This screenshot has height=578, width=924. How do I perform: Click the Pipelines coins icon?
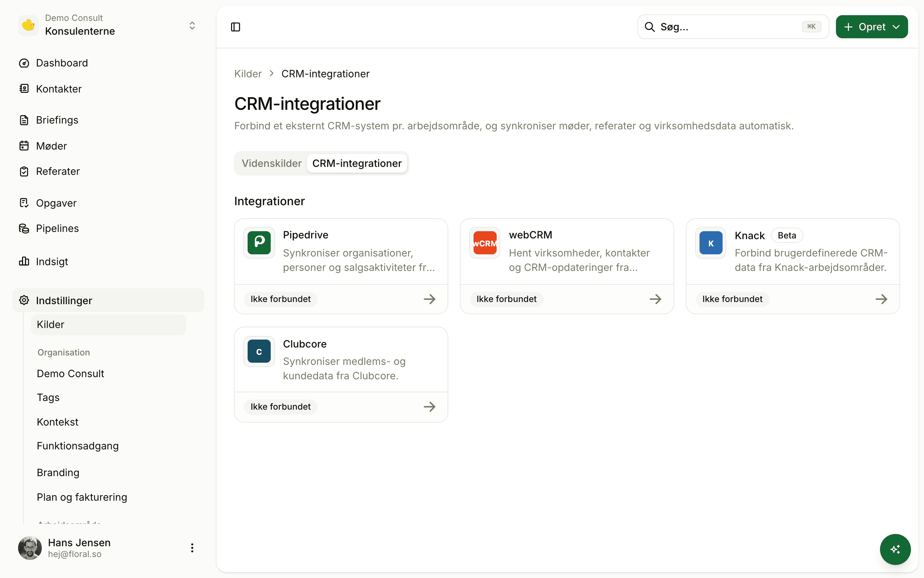pyautogui.click(x=24, y=228)
